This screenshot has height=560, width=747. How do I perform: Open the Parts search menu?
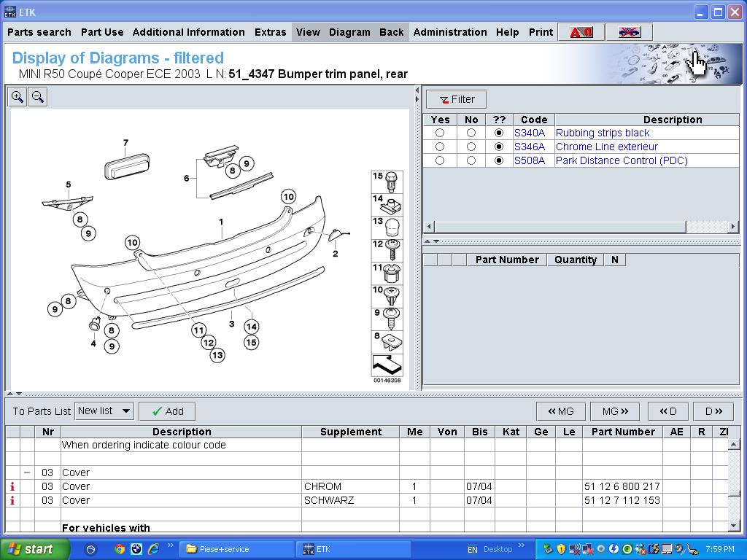(39, 32)
